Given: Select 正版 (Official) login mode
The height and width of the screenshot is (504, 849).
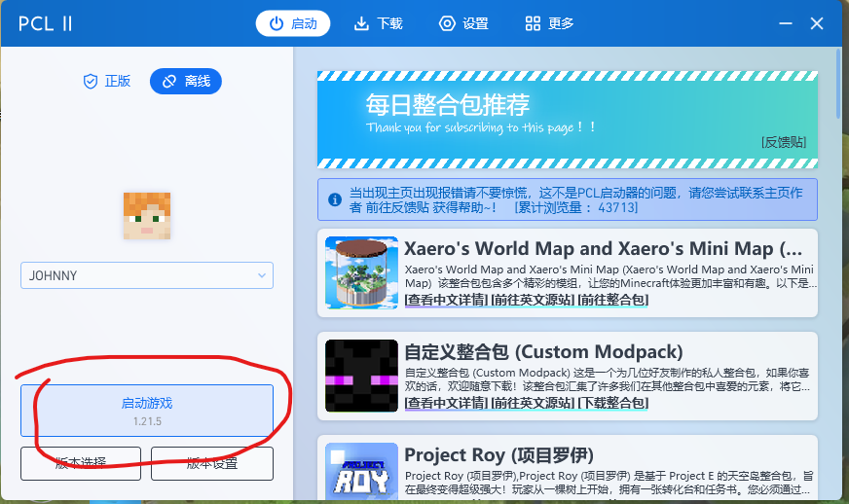Looking at the screenshot, I should pos(107,81).
